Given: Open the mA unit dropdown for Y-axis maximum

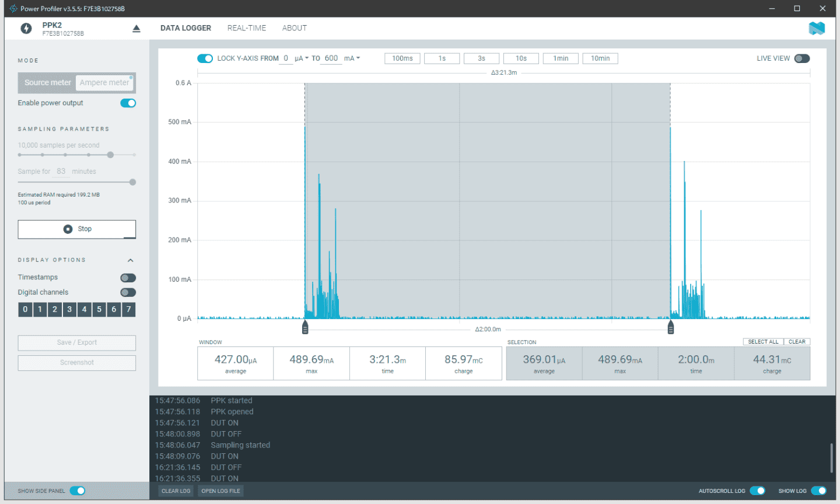Looking at the screenshot, I should 352,58.
